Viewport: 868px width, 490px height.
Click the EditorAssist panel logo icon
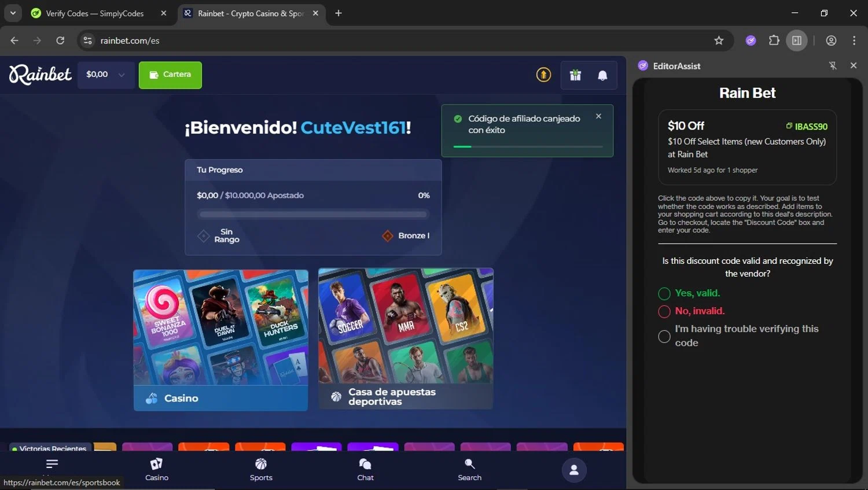(x=643, y=65)
